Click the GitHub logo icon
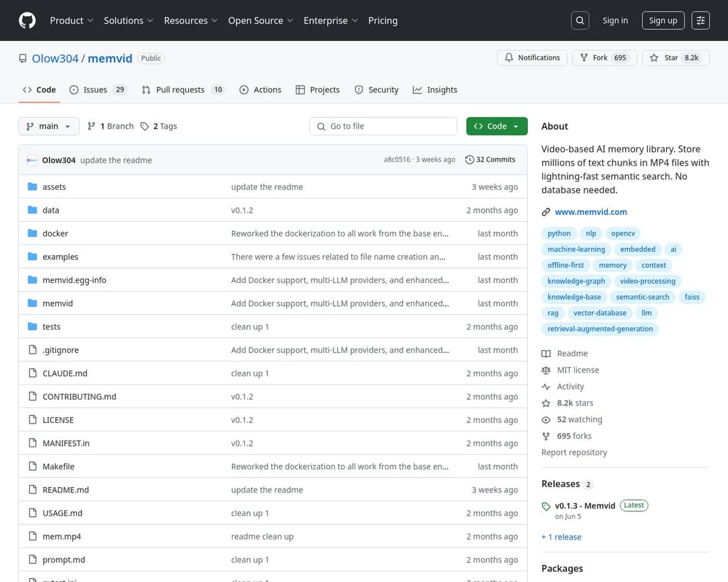This screenshot has width=728, height=582. tap(27, 20)
